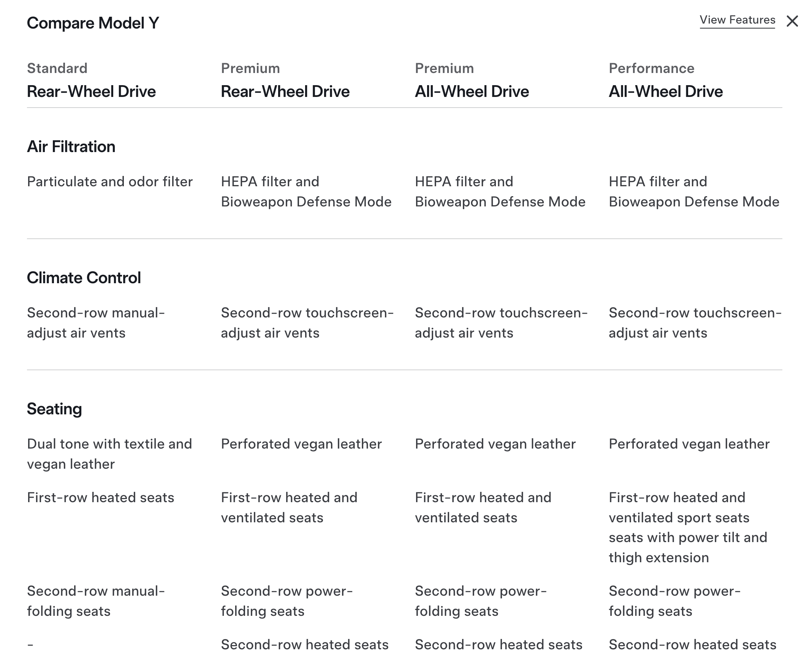
Task: Click Second-row manual-folding seats text
Action: [x=95, y=601]
